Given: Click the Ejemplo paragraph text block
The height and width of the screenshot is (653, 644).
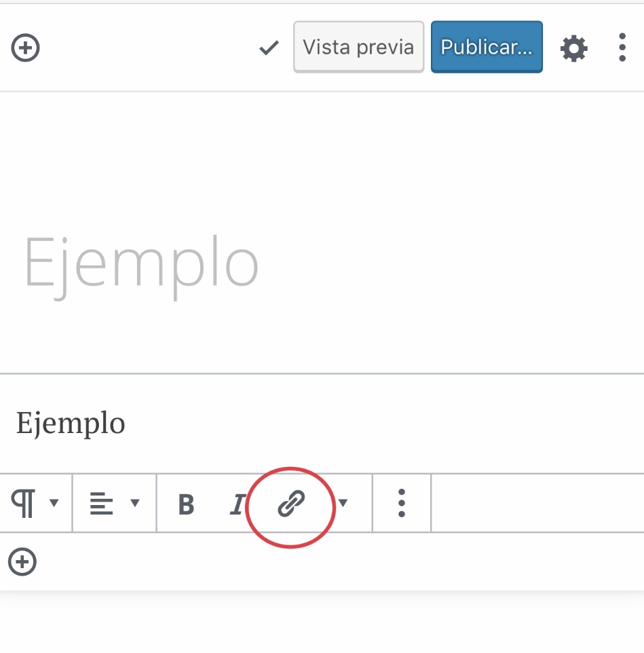Looking at the screenshot, I should 71,424.
